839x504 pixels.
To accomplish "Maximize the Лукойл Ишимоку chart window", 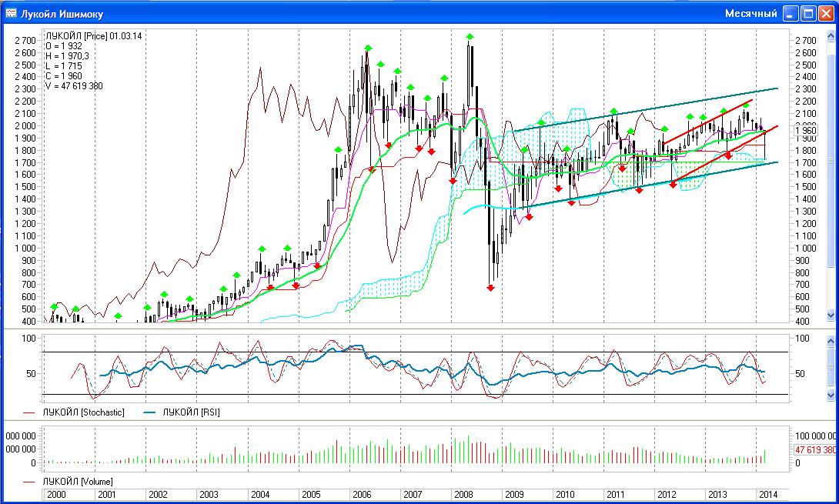I will click(808, 14).
